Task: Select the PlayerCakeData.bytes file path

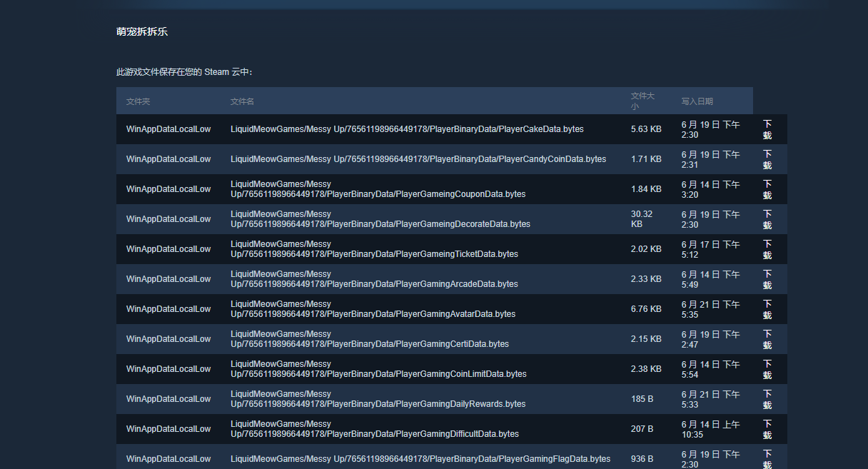Action: pos(407,129)
